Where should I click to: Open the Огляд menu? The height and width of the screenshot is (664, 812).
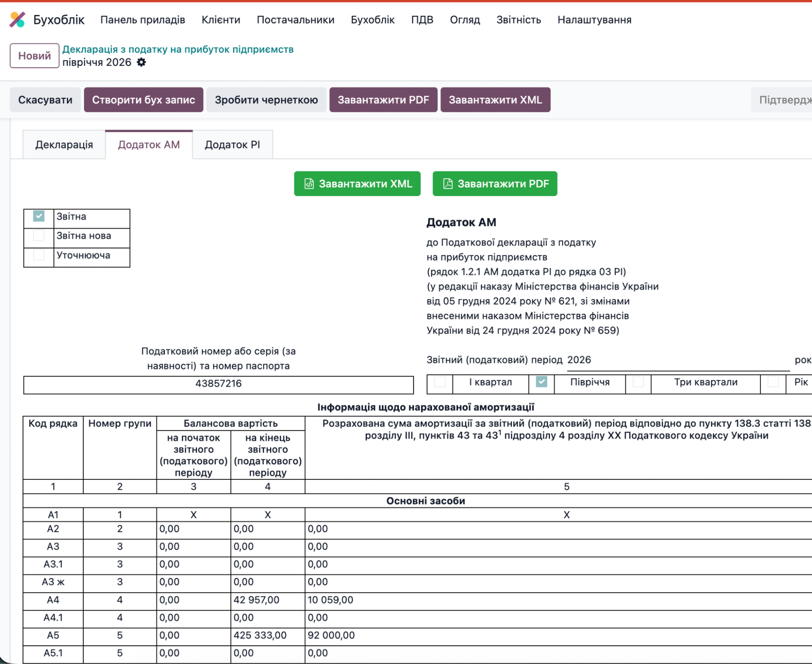[465, 20]
